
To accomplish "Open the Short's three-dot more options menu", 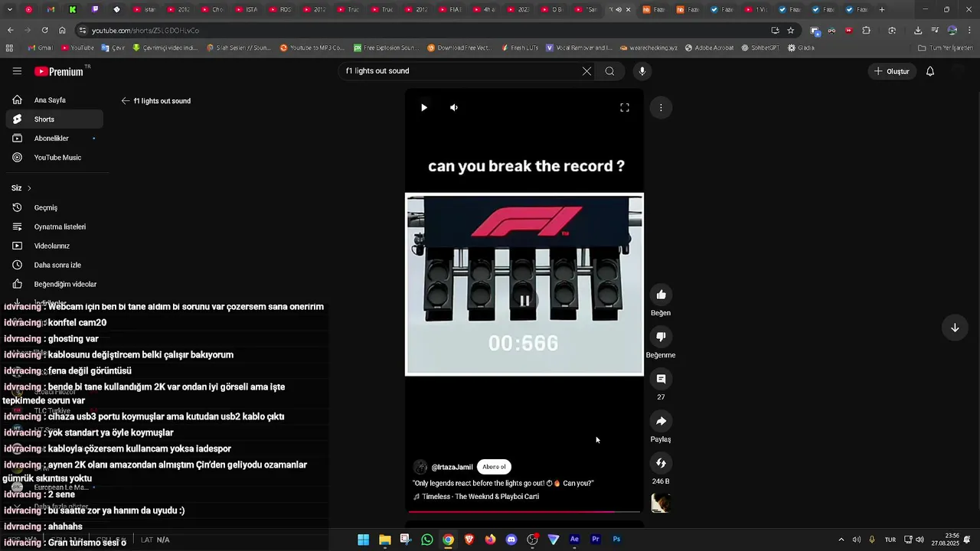I will [x=661, y=108].
